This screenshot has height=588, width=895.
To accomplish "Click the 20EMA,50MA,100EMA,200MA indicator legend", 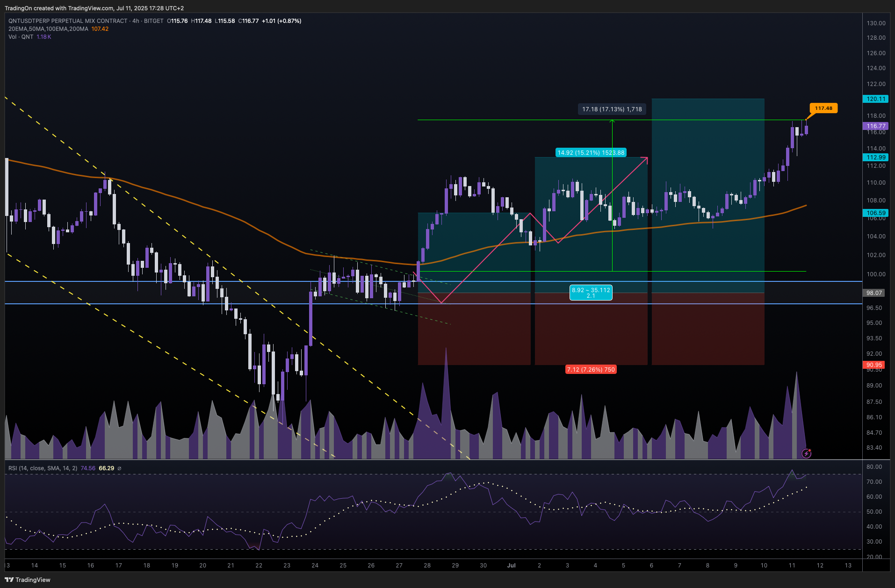I will (x=48, y=29).
